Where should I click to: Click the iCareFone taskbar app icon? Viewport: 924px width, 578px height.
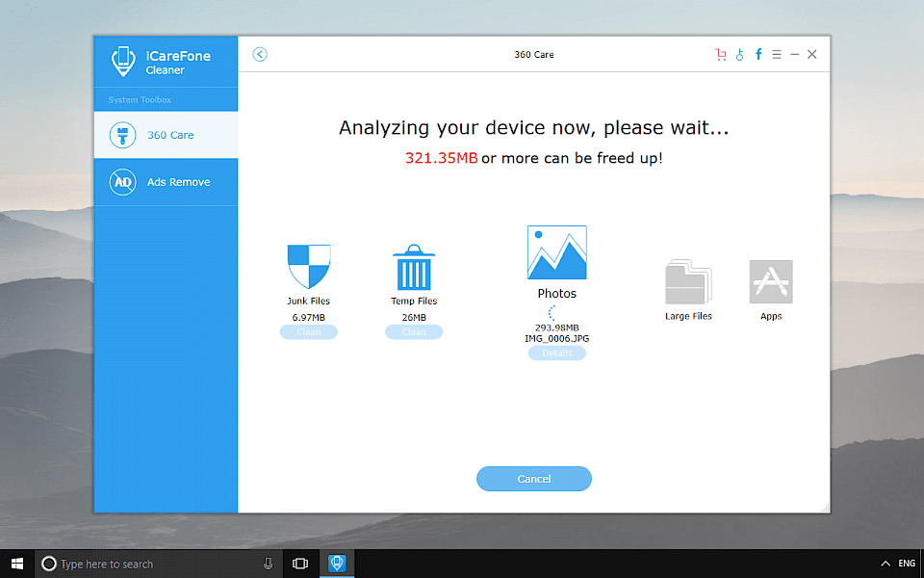[337, 564]
